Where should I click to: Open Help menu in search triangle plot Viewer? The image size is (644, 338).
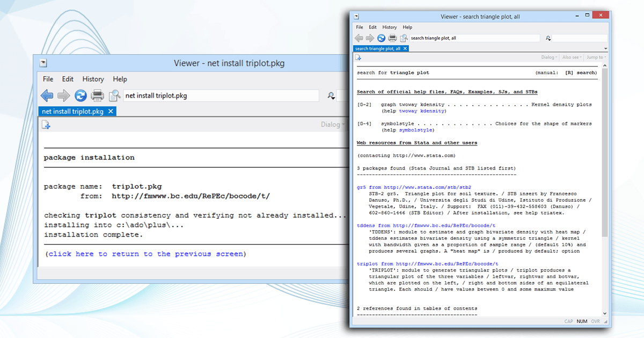tap(407, 27)
